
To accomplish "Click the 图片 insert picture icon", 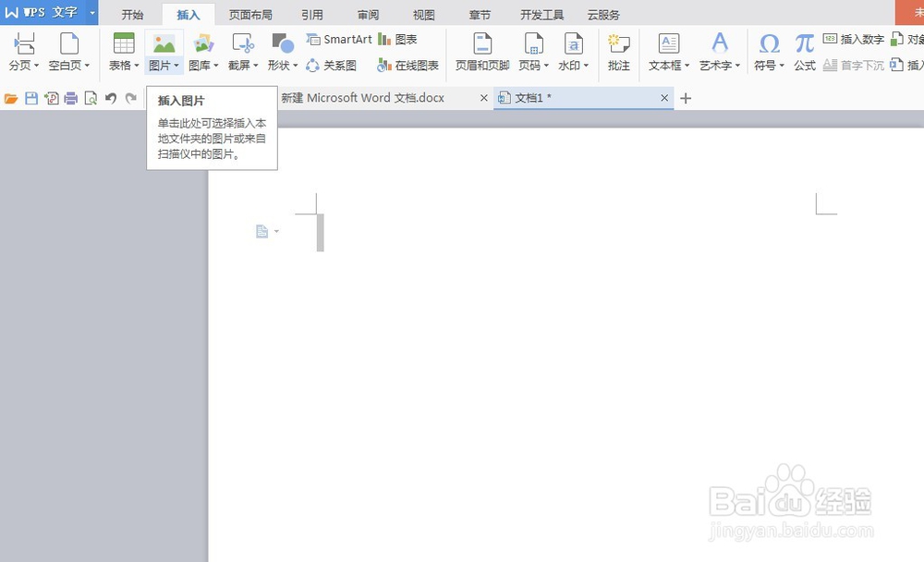I will coord(164,43).
